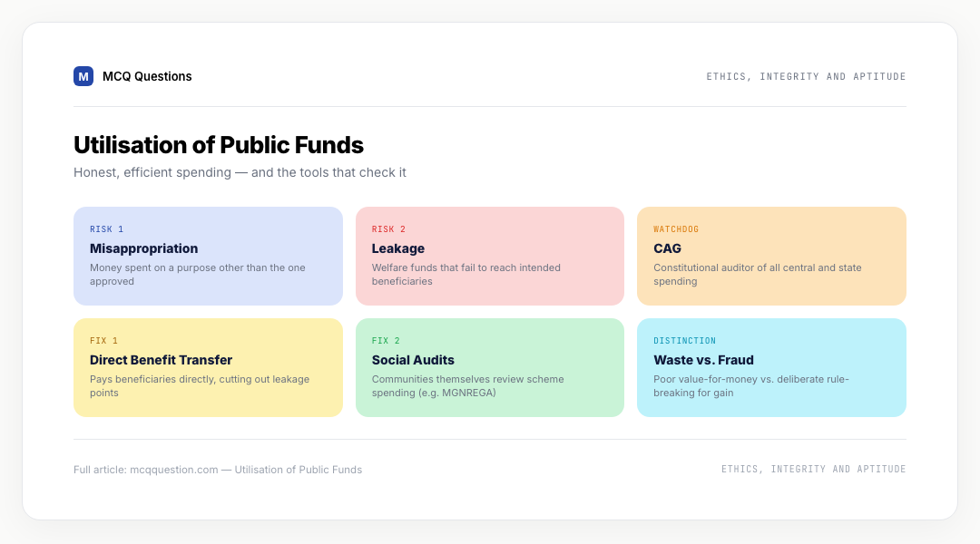Open the Leakage risk card
The height and width of the screenshot is (544, 980).
point(490,256)
